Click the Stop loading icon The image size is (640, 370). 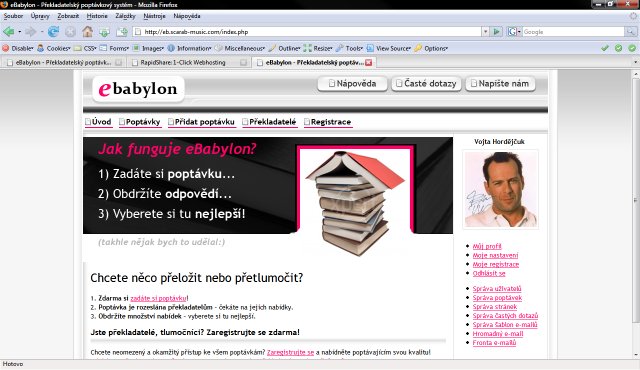(x=70, y=31)
